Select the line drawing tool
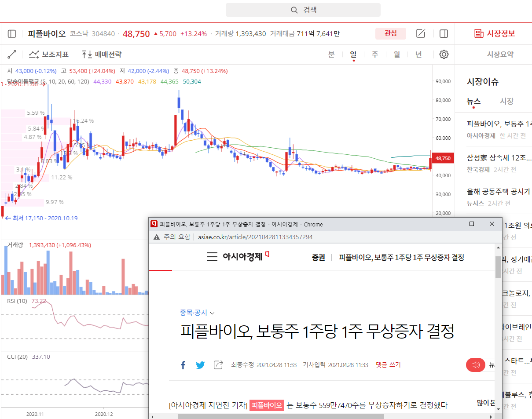Screen dimensions: 532x419 tap(12, 55)
